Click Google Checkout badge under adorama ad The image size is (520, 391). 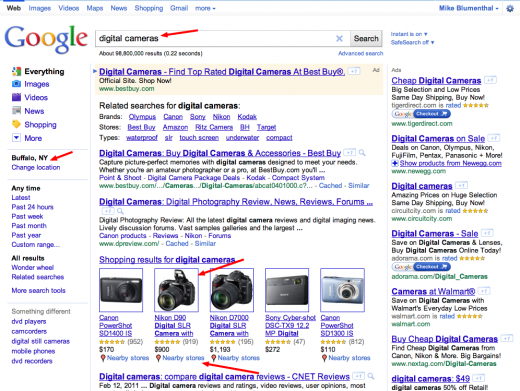[x=421, y=267]
